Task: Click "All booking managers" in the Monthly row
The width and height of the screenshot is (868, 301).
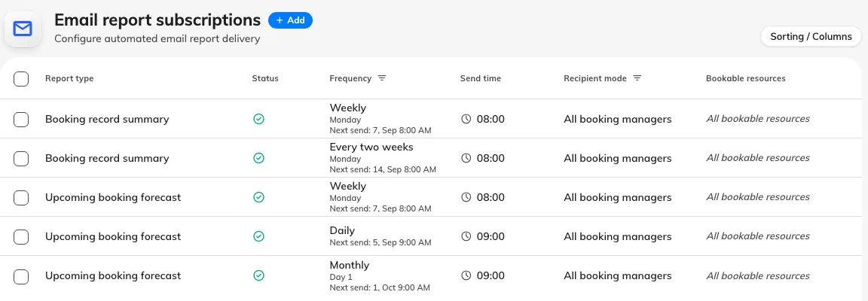Action: (x=618, y=276)
